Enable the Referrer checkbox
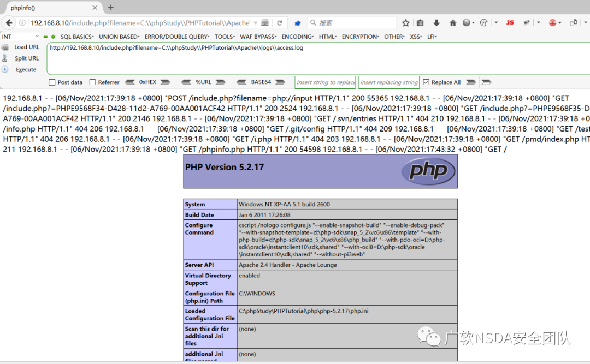This screenshot has width=590, height=364. point(92,82)
